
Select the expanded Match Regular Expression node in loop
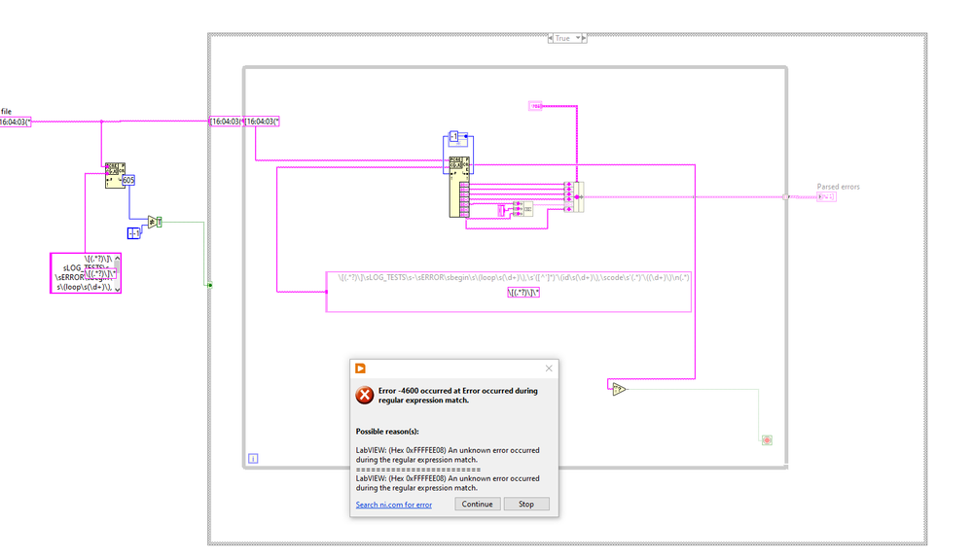[458, 187]
